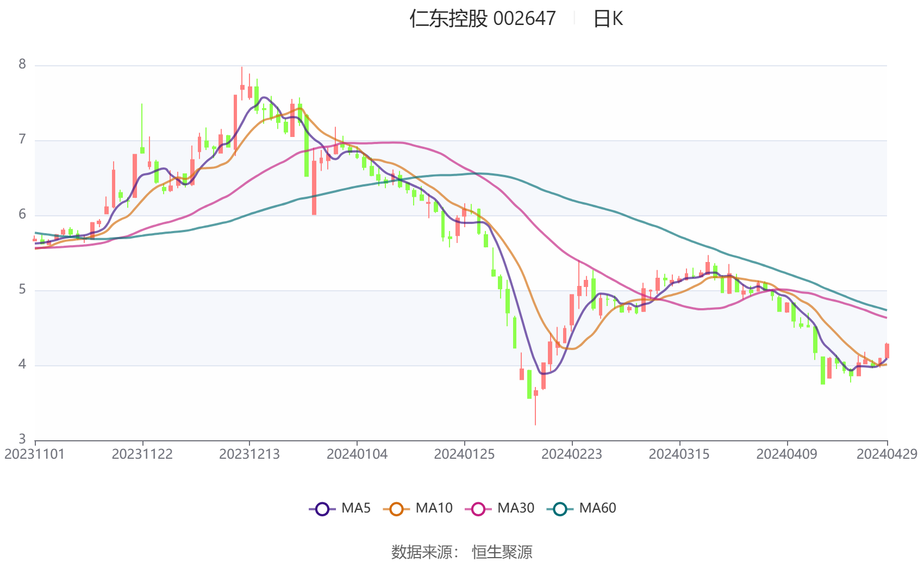This screenshot has height=562, width=924.
Task: Click x-axis date label 20231213
Action: (x=249, y=454)
